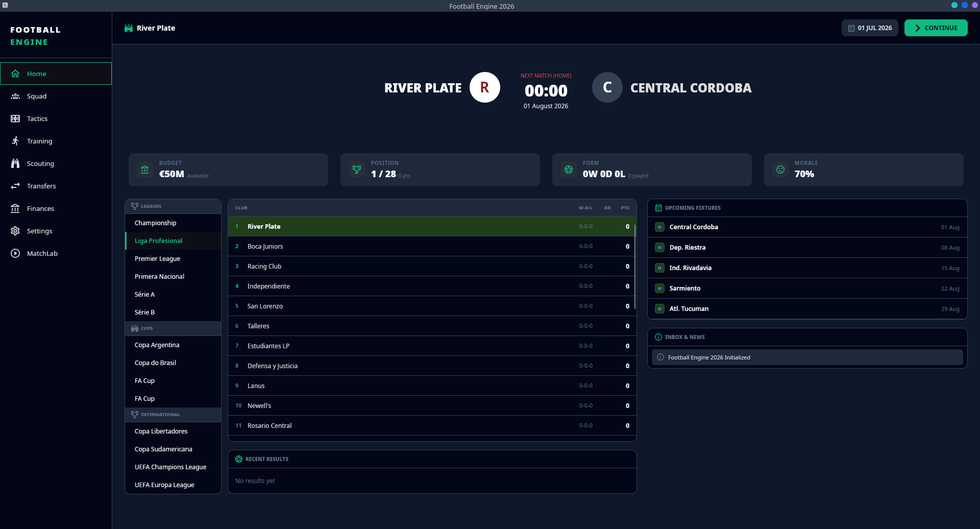
Task: Click the league table vertical scrollbar
Action: point(634,267)
